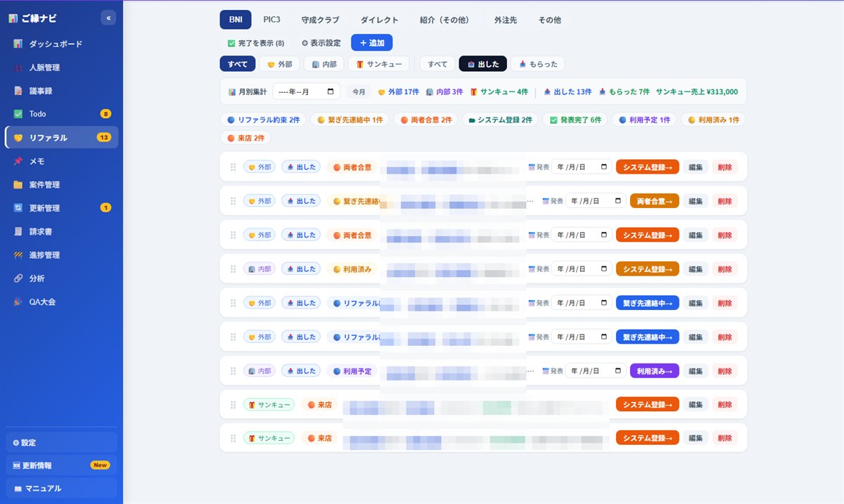
Task: Click the 案件管理 folder icon
Action: click(18, 185)
